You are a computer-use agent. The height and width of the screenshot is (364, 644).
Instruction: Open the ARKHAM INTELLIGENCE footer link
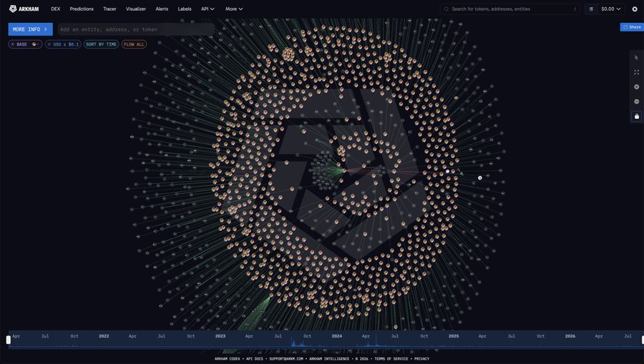[x=329, y=359]
